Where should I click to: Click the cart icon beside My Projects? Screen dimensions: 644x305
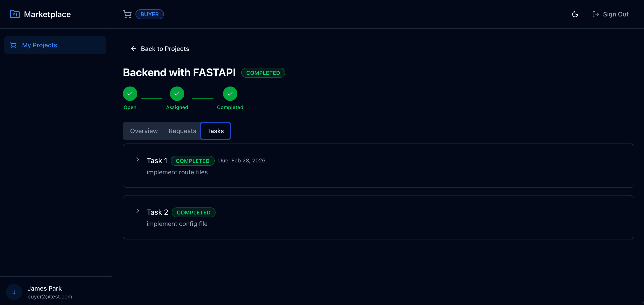13,45
